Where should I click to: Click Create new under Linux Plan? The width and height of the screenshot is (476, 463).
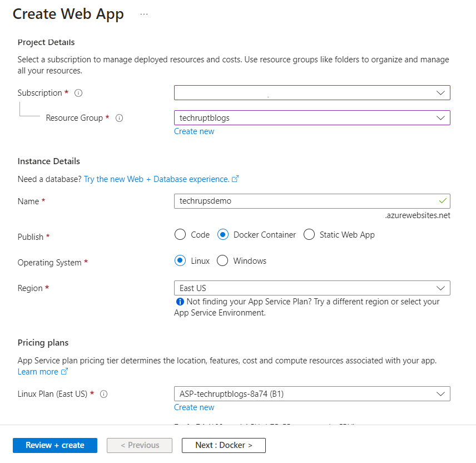pos(194,407)
